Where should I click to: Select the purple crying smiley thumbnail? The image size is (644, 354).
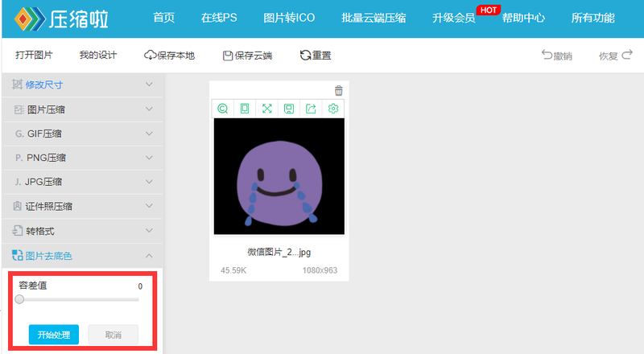[x=279, y=176]
